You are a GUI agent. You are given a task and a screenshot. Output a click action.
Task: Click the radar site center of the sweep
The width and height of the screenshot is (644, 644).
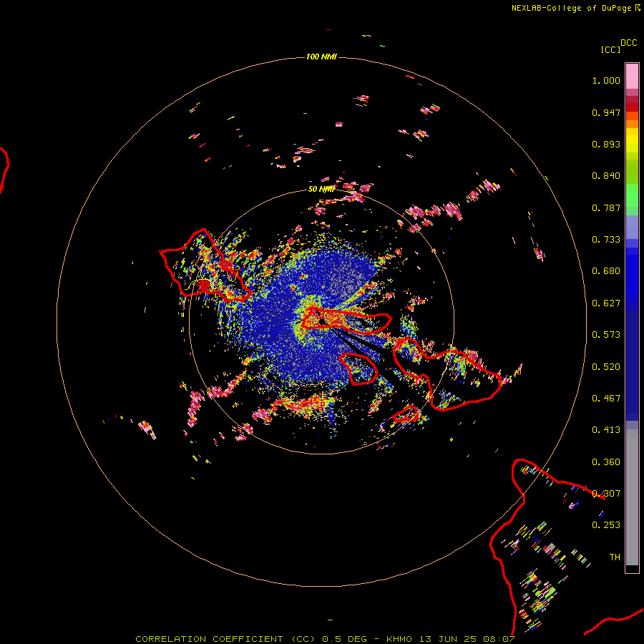click(323, 321)
